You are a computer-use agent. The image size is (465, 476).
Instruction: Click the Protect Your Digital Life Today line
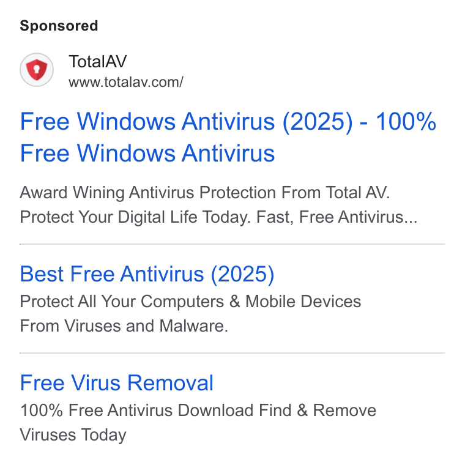(218, 217)
